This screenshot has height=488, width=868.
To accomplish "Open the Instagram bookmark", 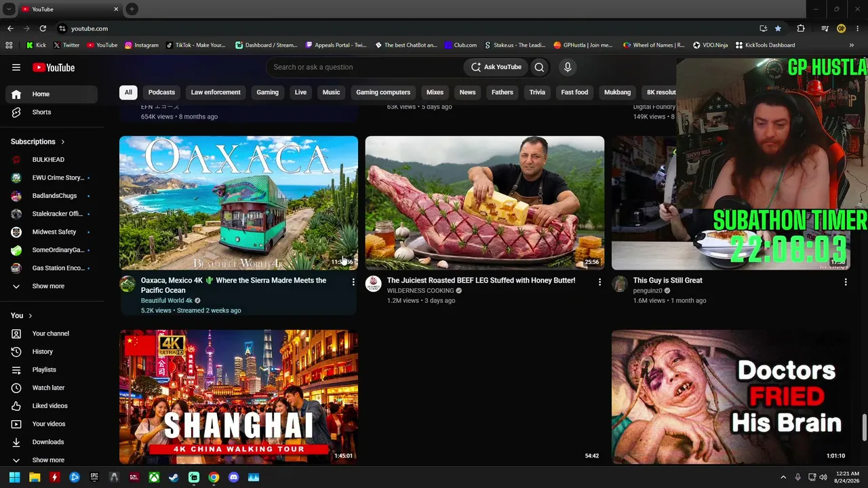I will point(141,45).
